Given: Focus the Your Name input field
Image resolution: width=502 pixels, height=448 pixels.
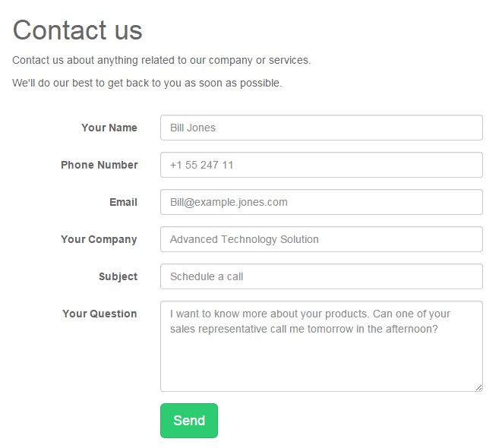Looking at the screenshot, I should 321,128.
